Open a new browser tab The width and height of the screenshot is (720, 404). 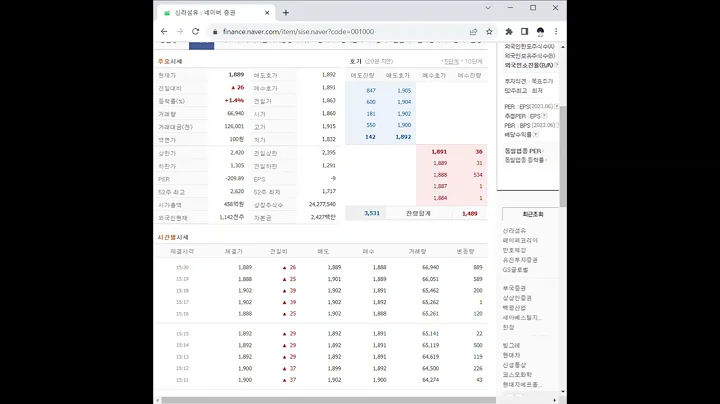[x=286, y=13]
